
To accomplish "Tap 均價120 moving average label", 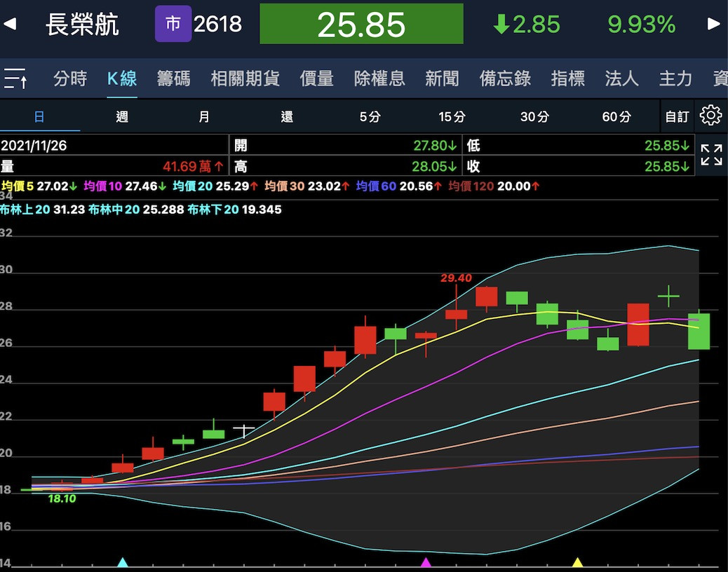I will pyautogui.click(x=471, y=186).
